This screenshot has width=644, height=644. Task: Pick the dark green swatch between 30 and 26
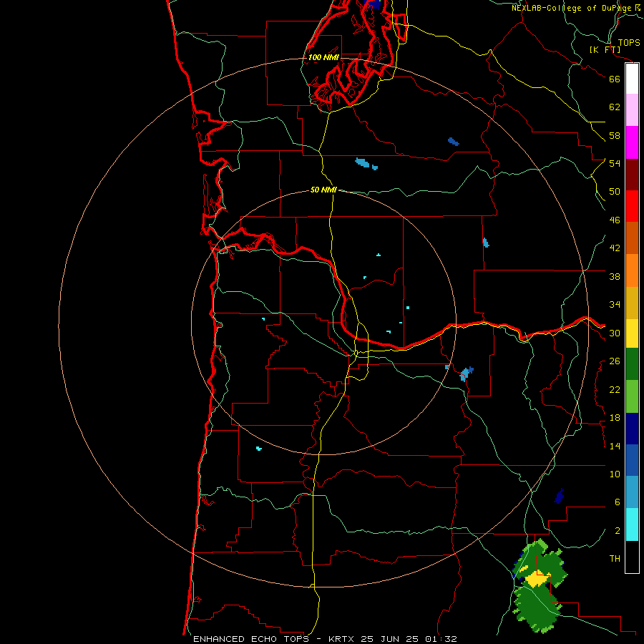(632, 364)
